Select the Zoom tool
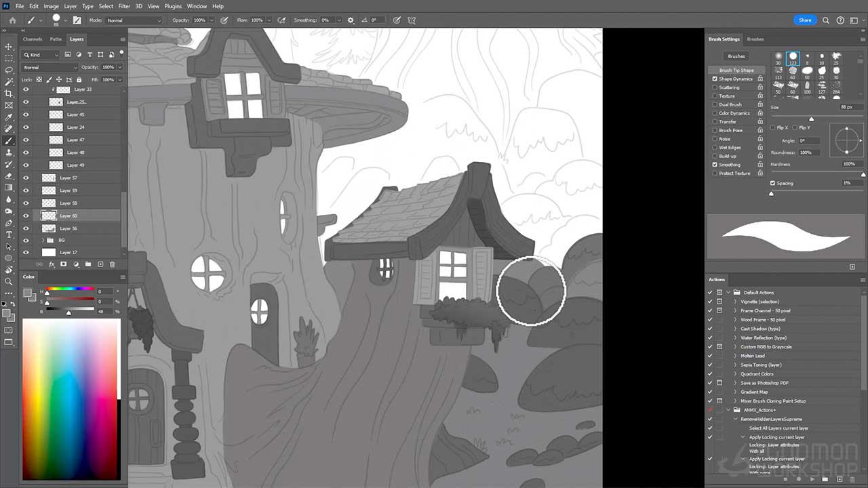Image resolution: width=868 pixels, height=488 pixels. tap(9, 281)
